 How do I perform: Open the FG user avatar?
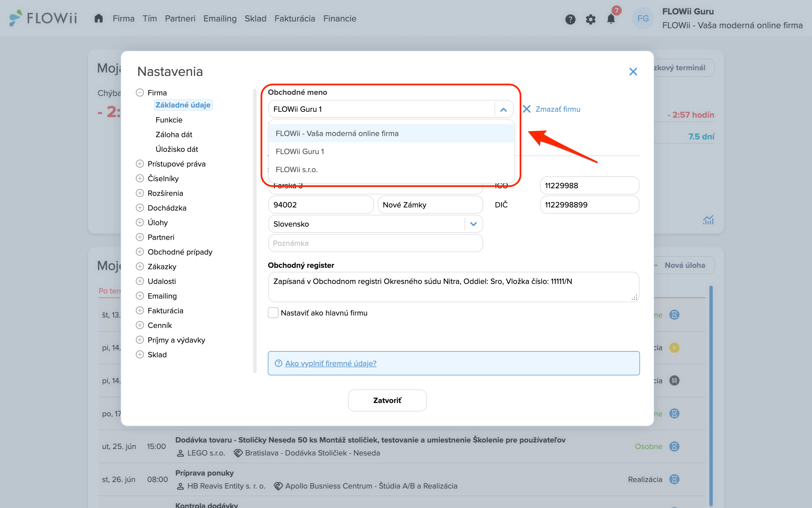pos(643,18)
